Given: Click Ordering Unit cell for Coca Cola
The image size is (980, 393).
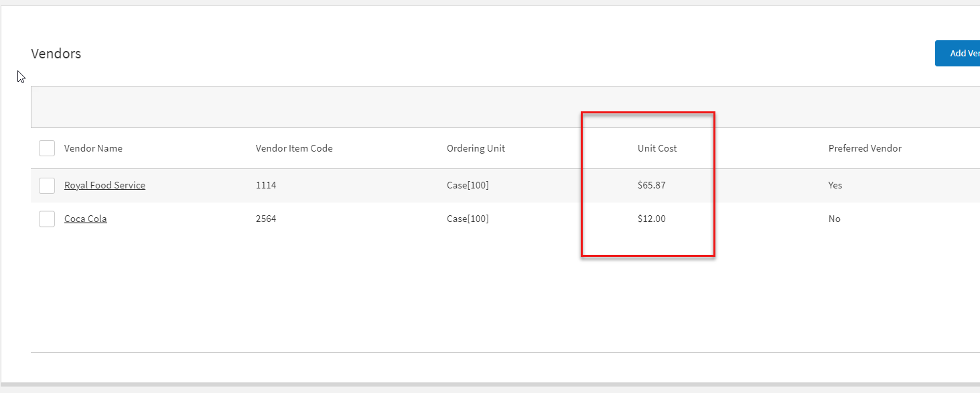Looking at the screenshot, I should point(468,219).
